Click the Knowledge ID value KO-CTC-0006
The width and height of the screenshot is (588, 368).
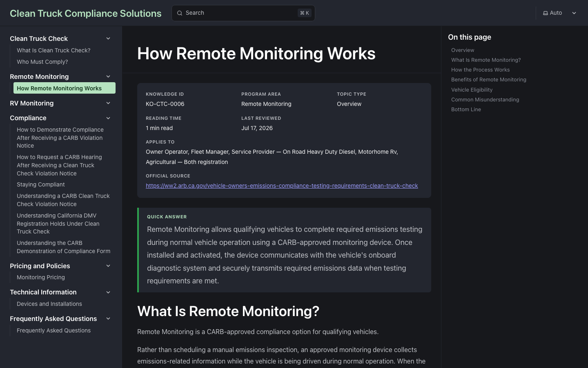point(165,104)
